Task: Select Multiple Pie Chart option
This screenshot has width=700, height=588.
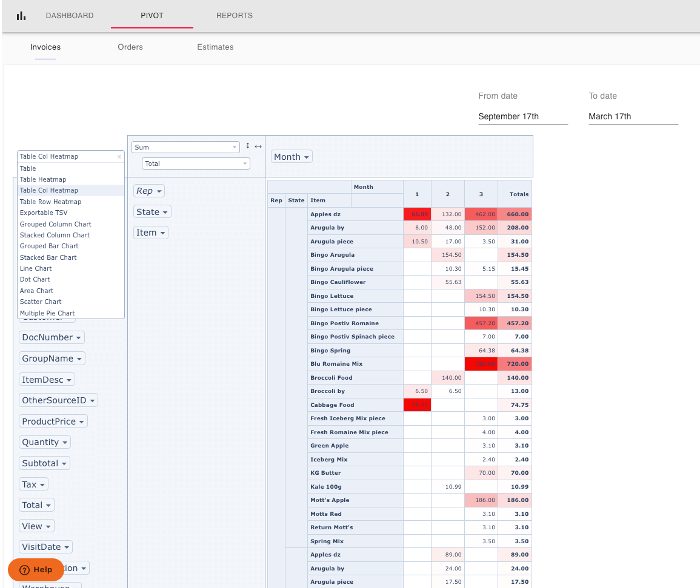Action: (x=70, y=313)
